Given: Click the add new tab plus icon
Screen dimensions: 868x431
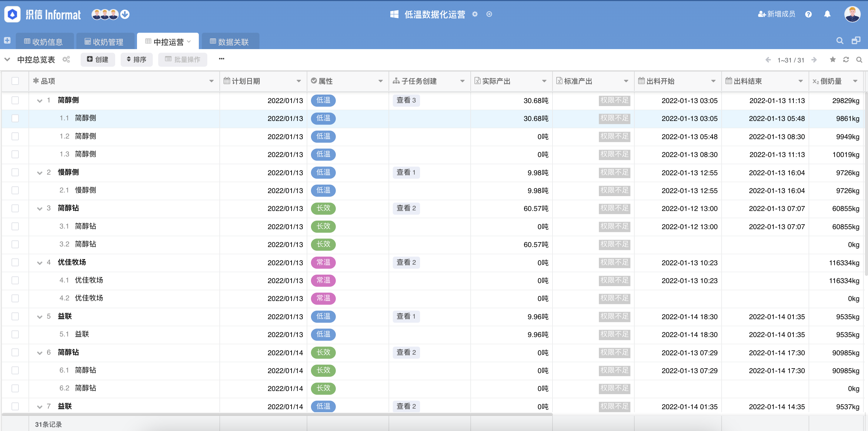Looking at the screenshot, I should (x=7, y=40).
